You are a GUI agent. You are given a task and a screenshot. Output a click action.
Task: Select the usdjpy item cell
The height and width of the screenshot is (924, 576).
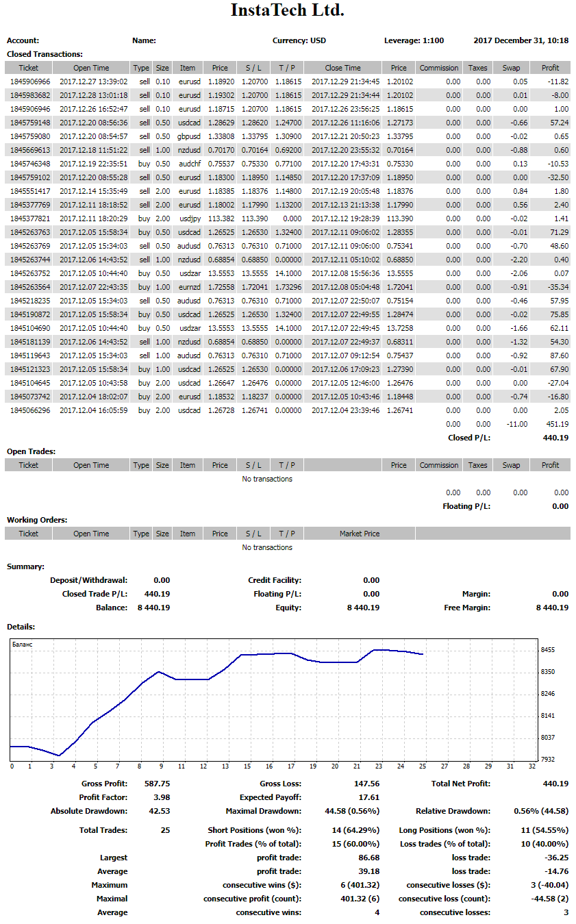pos(190,218)
